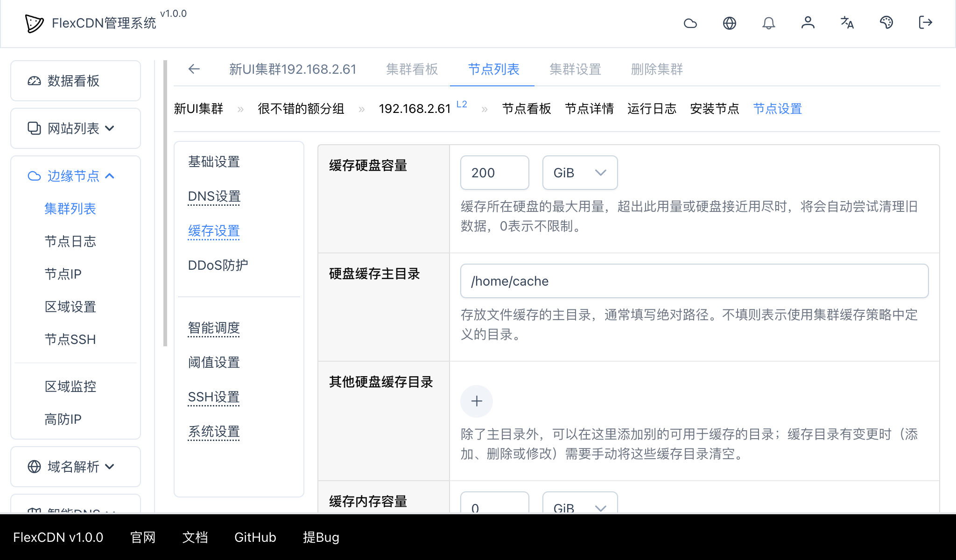Open the 节点看板 breadcrumb link
This screenshot has height=560, width=956.
[x=527, y=109]
